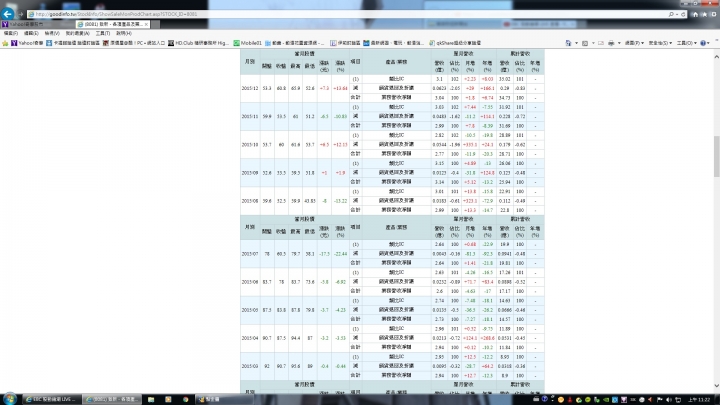This screenshot has height=405, width=720.
Task: Select the (8081) IE taskbar button
Action: pos(112,399)
